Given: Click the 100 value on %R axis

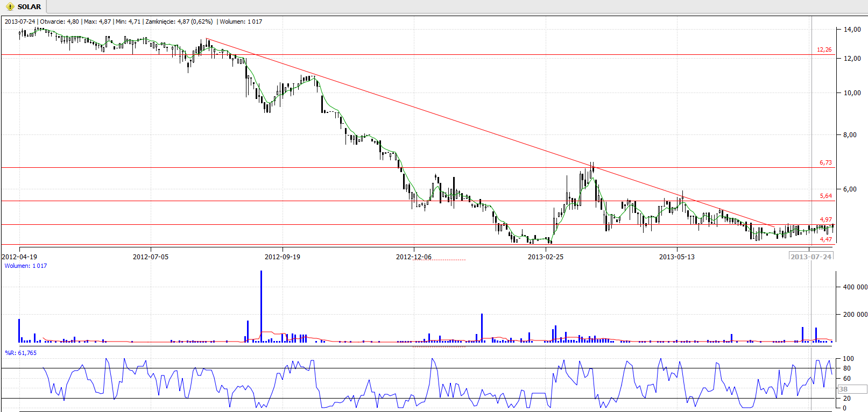Looking at the screenshot, I should pyautogui.click(x=848, y=359).
